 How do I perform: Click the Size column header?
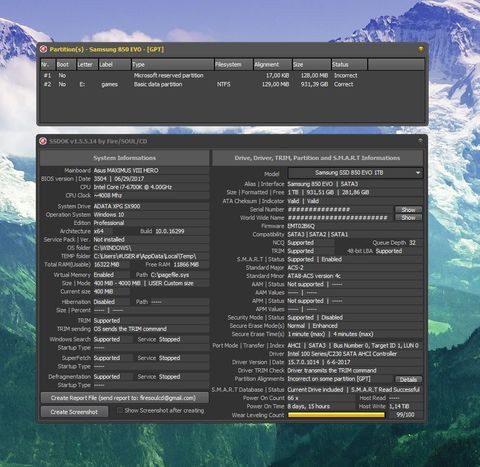[311, 65]
